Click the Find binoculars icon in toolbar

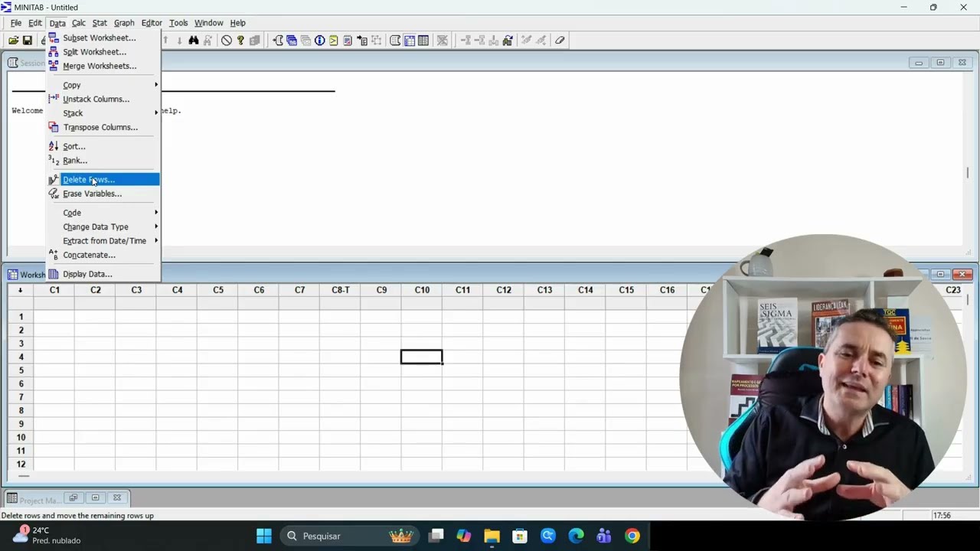pos(193,41)
